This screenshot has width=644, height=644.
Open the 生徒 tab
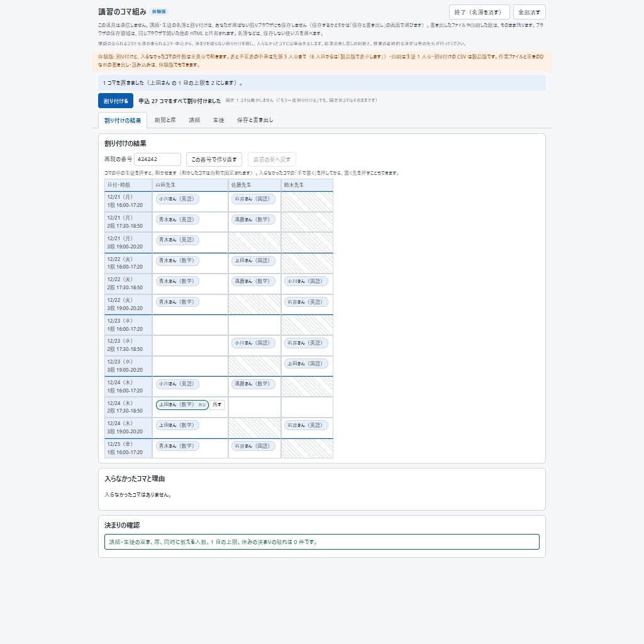point(218,120)
